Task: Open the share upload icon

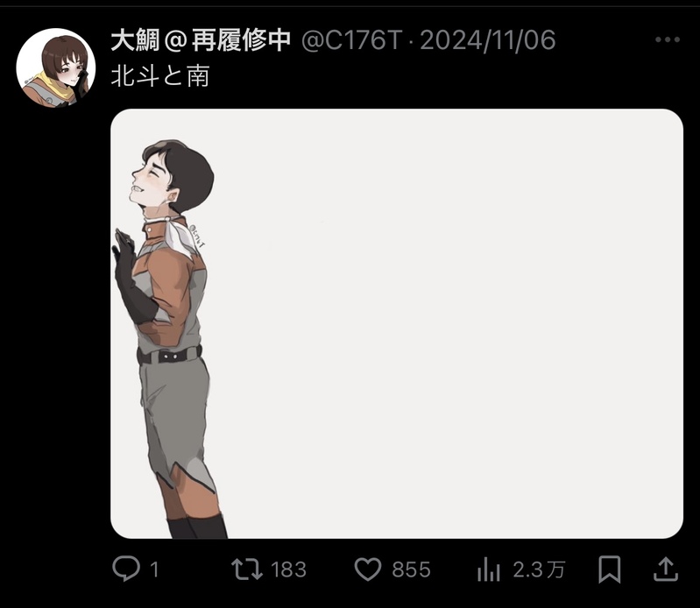Action: click(666, 569)
